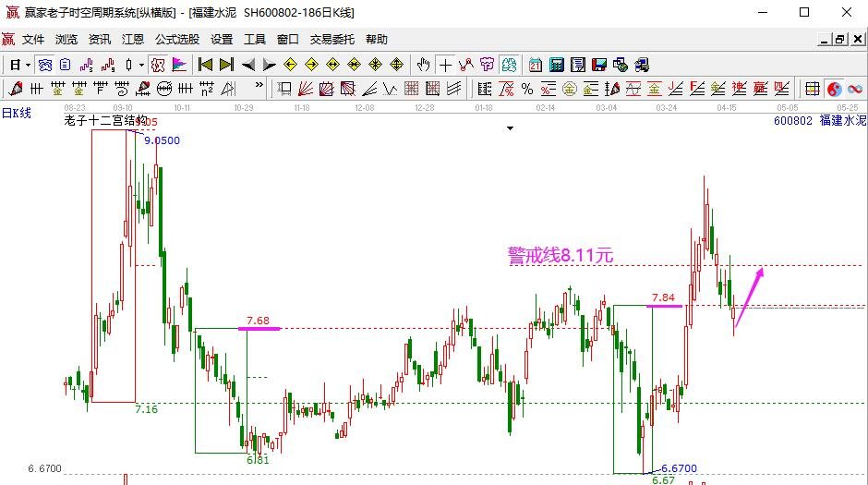Open the 交易委托 menu
868x485 pixels.
pos(332,40)
